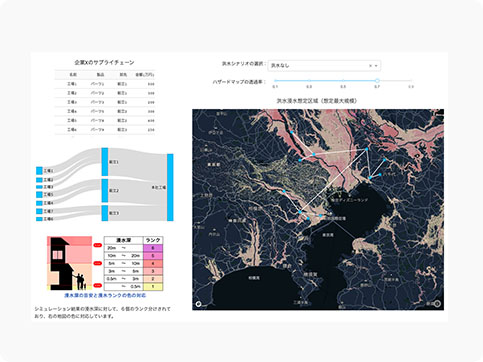Select the 工場6 node in the Sankey diagram
The height and width of the screenshot is (362, 483).
pos(39,219)
